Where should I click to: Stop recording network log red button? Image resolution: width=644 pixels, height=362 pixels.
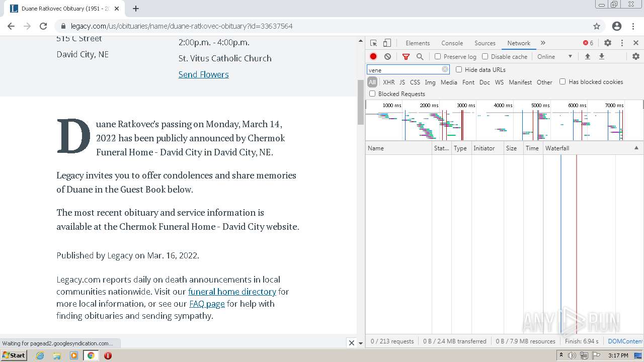(373, 57)
